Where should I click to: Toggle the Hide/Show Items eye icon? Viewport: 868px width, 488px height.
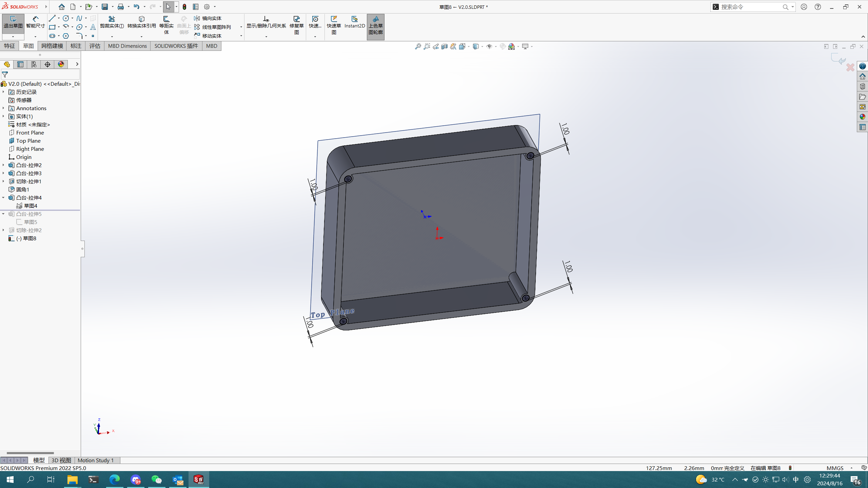(489, 46)
